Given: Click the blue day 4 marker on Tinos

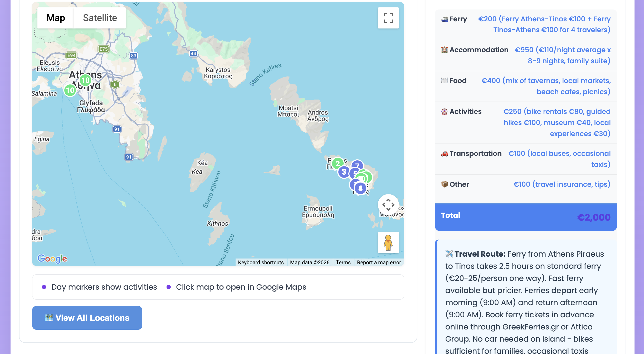Looking at the screenshot, I should pyautogui.click(x=360, y=188).
